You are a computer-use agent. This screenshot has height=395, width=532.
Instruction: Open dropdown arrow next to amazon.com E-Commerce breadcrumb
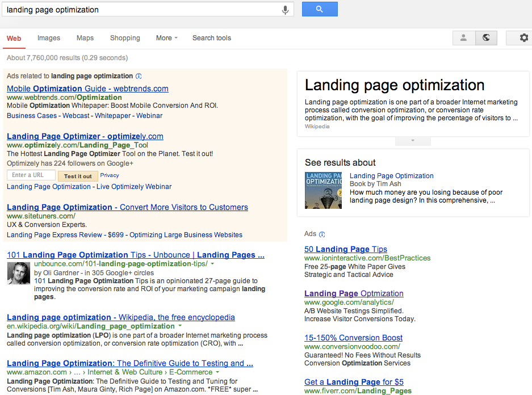coord(217,372)
